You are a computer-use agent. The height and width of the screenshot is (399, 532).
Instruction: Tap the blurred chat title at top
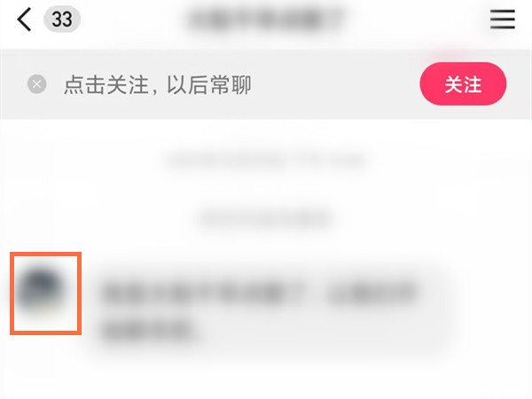click(x=265, y=20)
